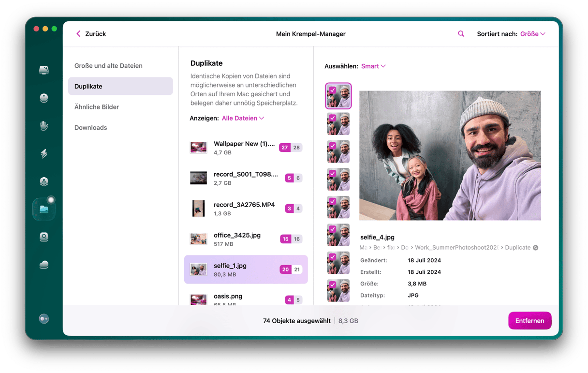The width and height of the screenshot is (588, 373).
Task: Open the Protection hand icon in sidebar
Action: (44, 126)
